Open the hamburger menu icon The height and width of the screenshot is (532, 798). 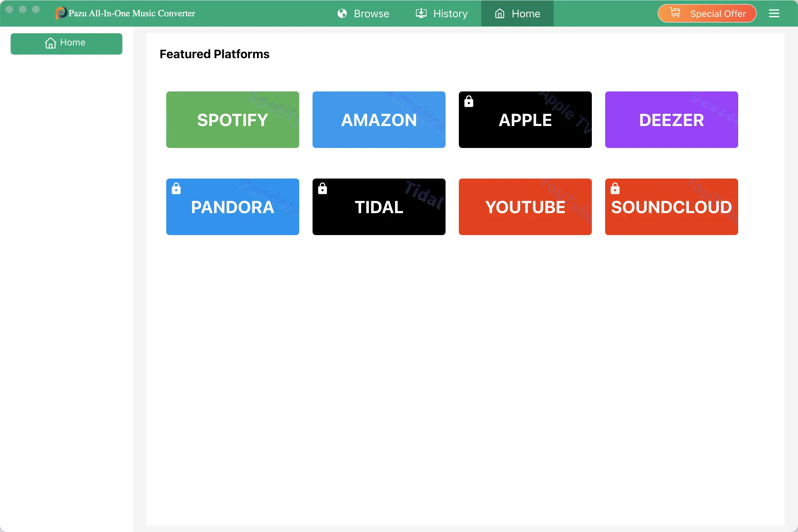[x=774, y=13]
